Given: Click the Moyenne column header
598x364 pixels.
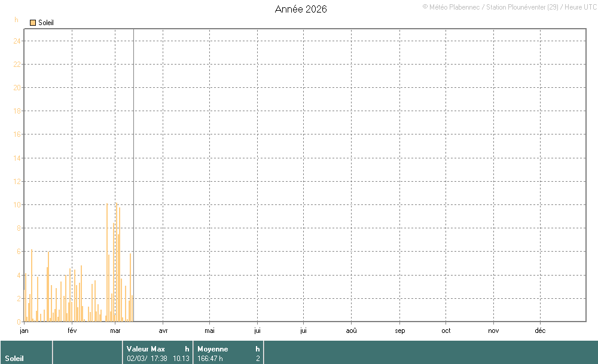Looking at the screenshot, I should (212, 349).
